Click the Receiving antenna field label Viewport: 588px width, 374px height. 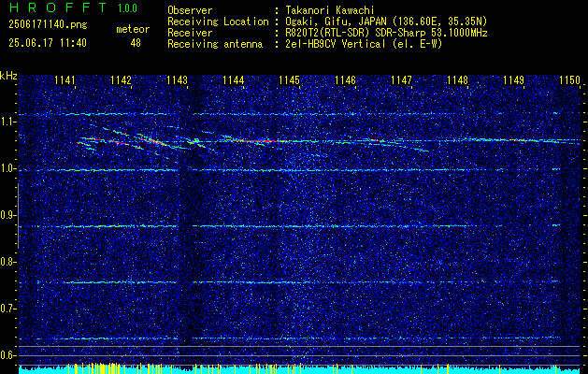[215, 44]
